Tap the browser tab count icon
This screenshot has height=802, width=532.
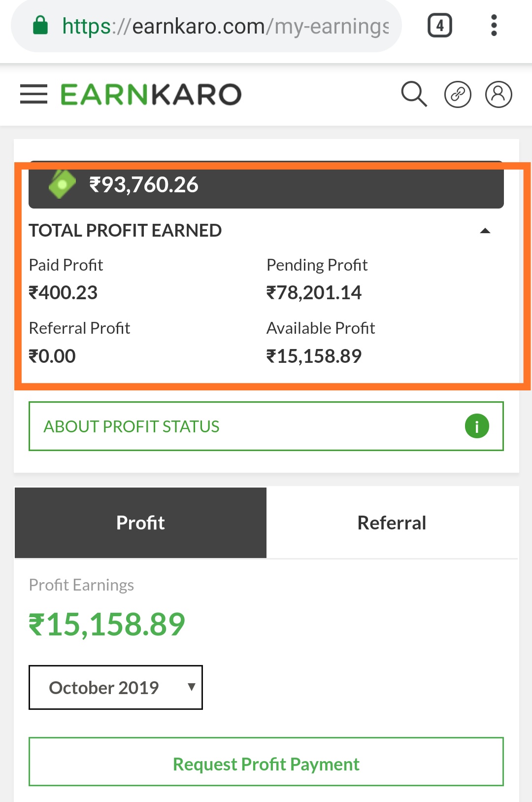coord(440,26)
